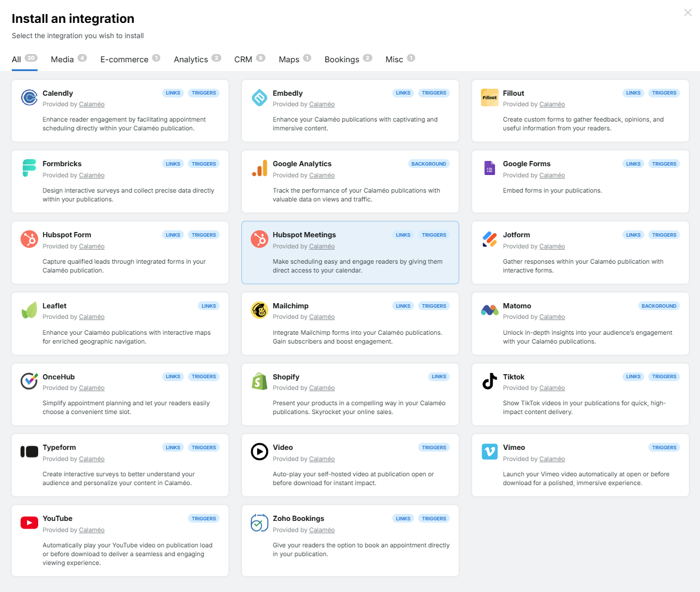Click the Google Analytics bar chart icon

(x=260, y=169)
